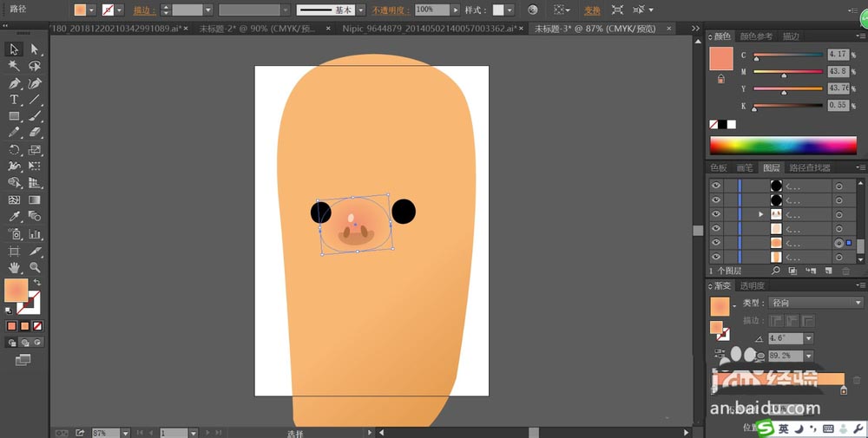The width and height of the screenshot is (868, 438).
Task: Open aspect ratio 89.2% dropdown arrow
Action: coord(809,356)
